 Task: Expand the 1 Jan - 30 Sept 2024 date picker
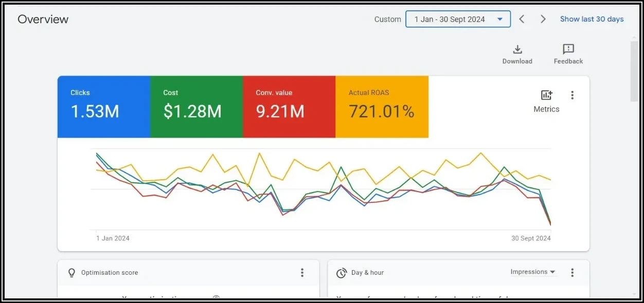pos(458,20)
